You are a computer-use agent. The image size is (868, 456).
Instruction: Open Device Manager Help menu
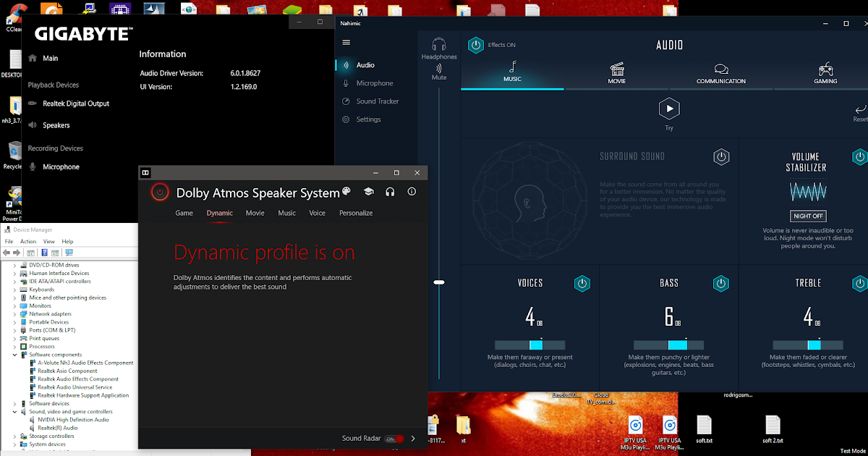[x=67, y=241]
